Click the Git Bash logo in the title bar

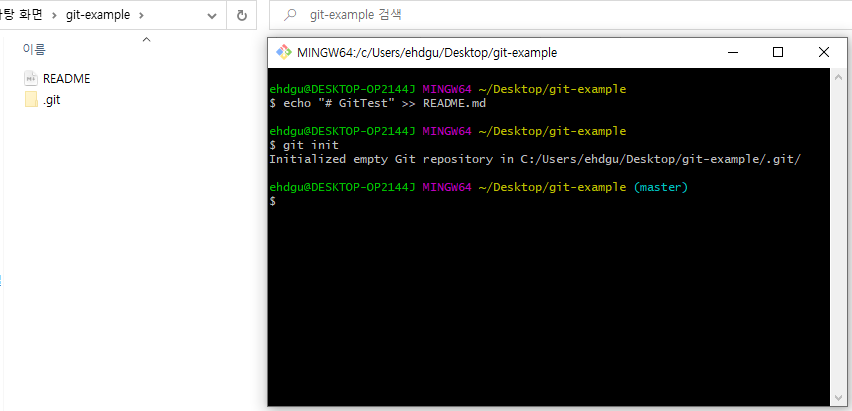click(284, 52)
